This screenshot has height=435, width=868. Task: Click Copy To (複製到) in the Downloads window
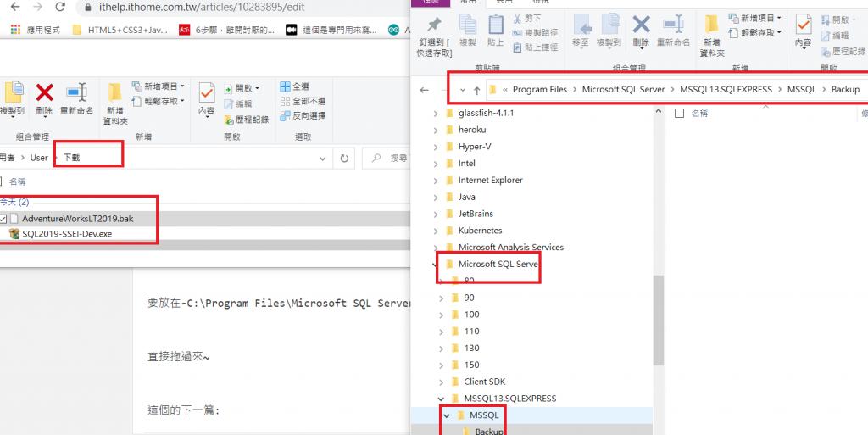[x=12, y=99]
